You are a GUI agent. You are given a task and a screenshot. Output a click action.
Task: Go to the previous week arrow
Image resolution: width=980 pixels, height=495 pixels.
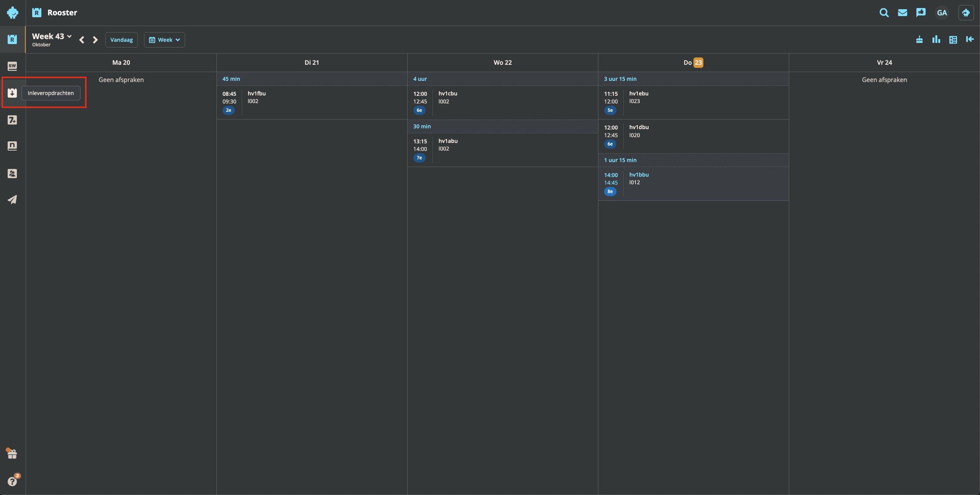[x=82, y=40]
